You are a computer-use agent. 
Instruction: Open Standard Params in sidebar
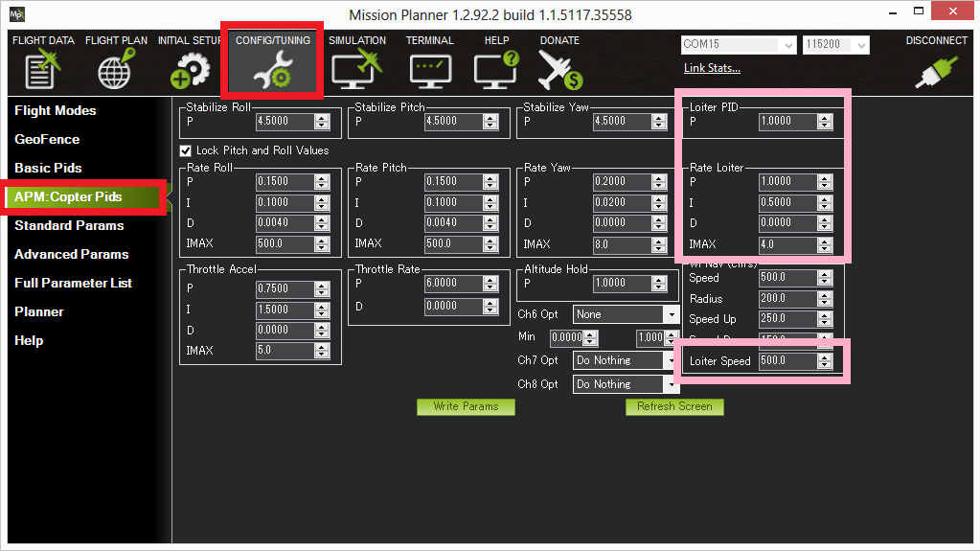pos(69,226)
